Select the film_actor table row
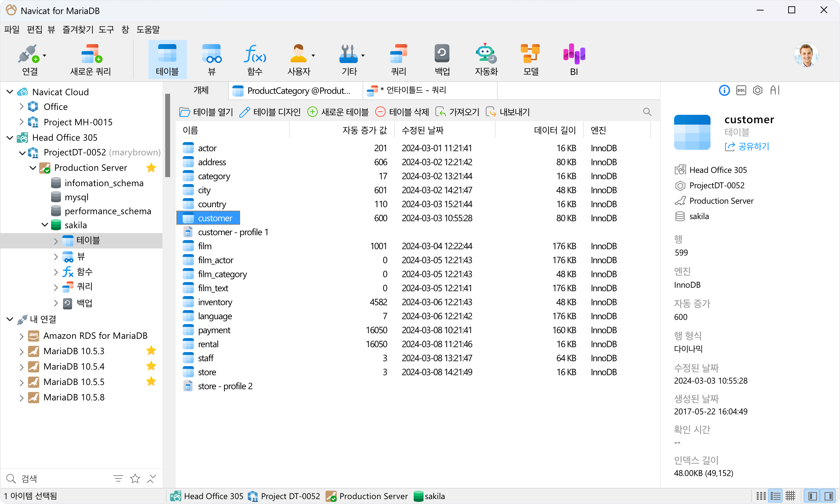Image resolution: width=840 pixels, height=504 pixels. tap(413, 260)
